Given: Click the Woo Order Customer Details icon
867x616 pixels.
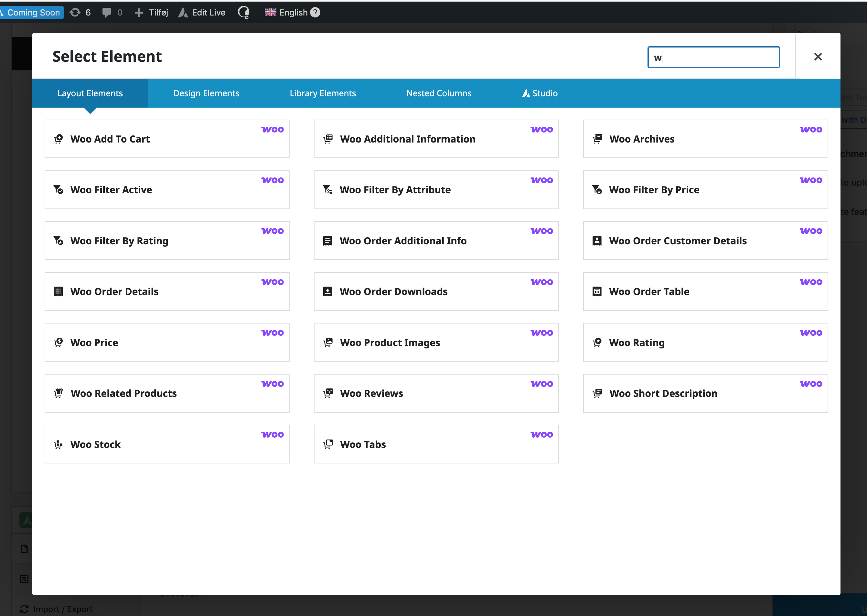Looking at the screenshot, I should tap(597, 241).
